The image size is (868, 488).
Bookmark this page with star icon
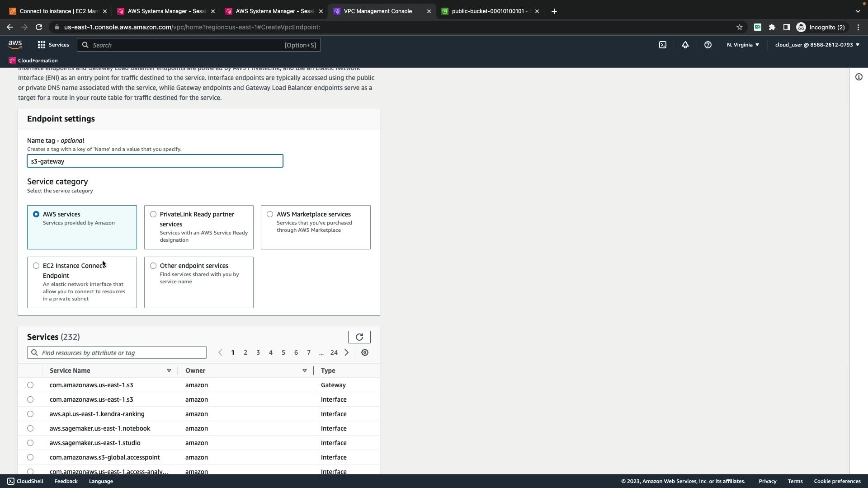(739, 27)
